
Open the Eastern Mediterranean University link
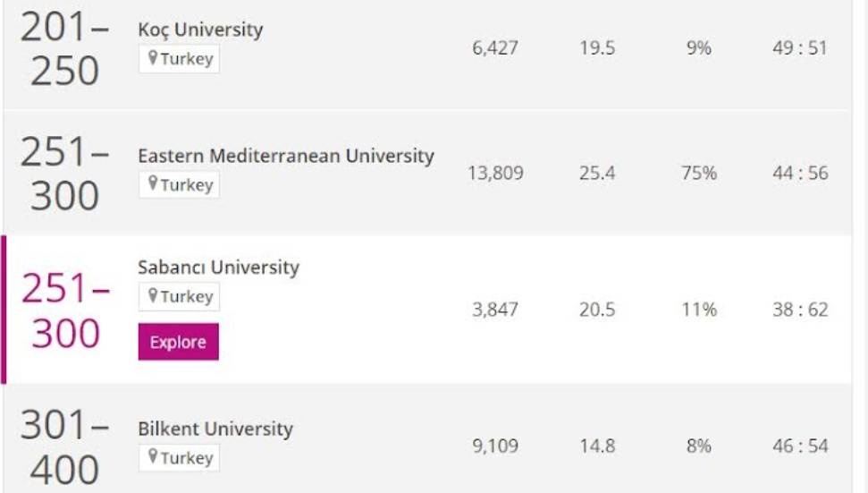[286, 156]
